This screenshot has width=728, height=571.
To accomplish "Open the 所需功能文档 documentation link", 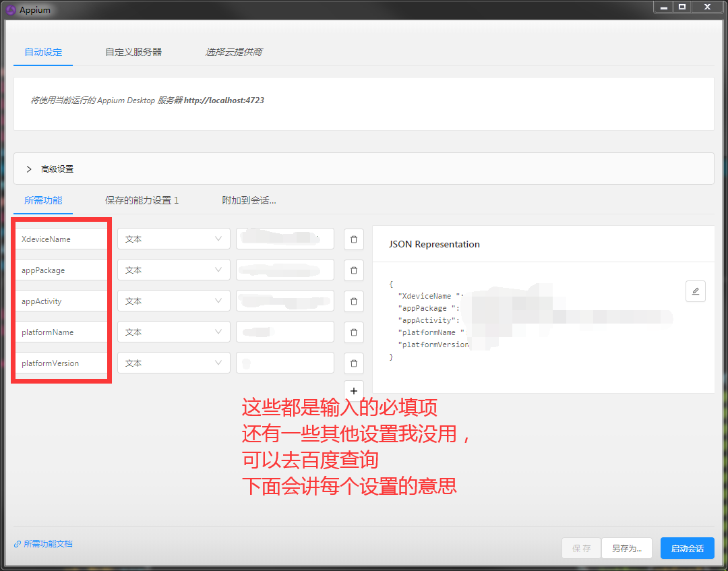I will (44, 543).
